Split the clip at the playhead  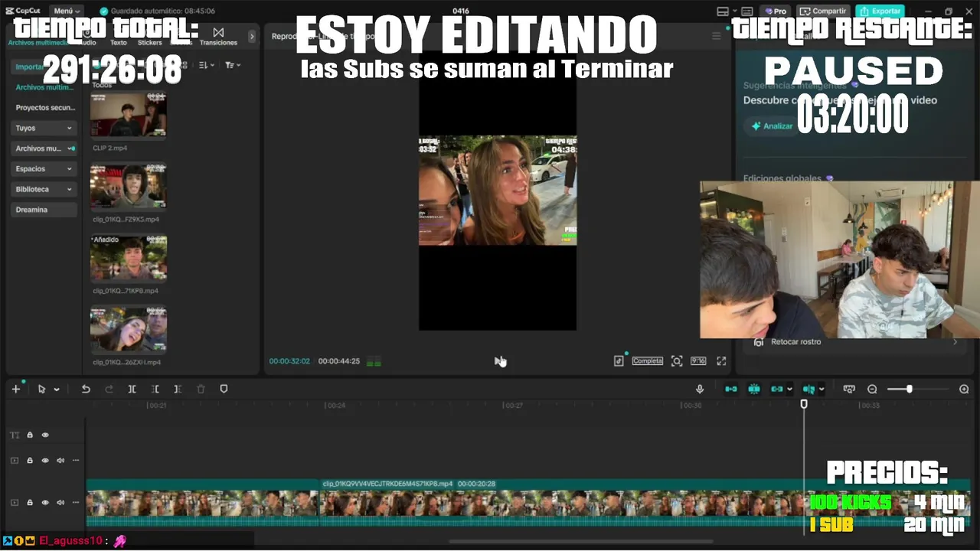(132, 389)
